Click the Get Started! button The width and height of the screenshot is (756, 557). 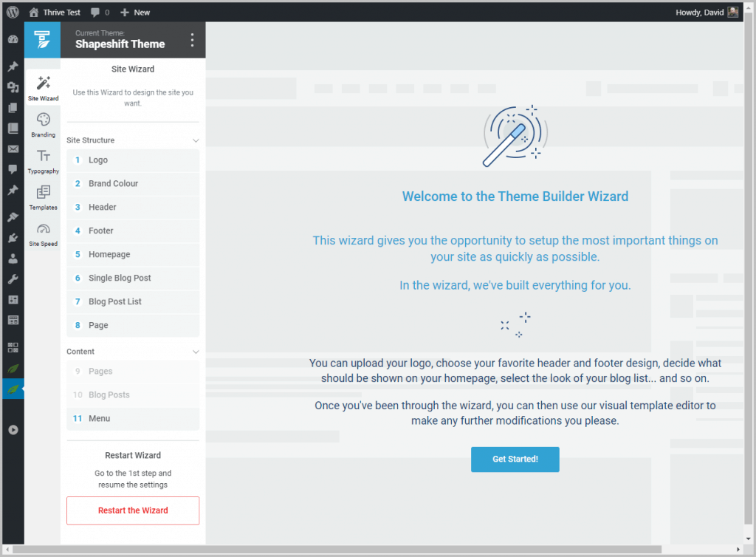tap(515, 459)
